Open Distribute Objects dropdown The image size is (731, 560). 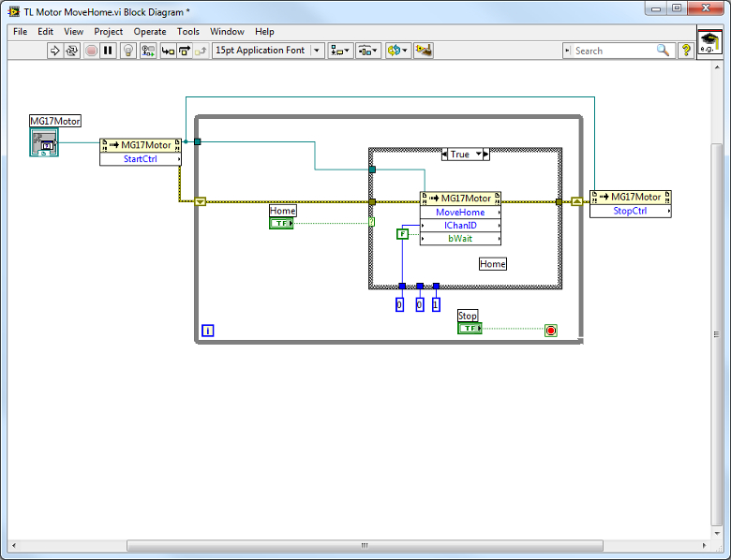click(368, 51)
